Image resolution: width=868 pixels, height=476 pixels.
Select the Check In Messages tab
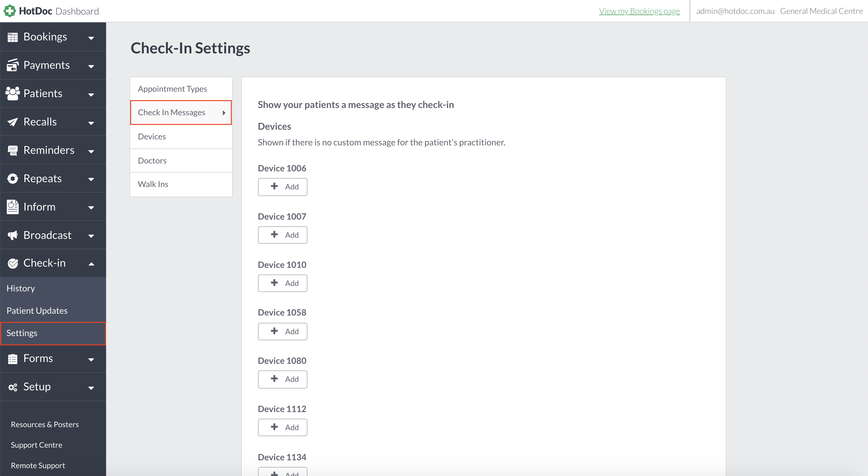181,112
